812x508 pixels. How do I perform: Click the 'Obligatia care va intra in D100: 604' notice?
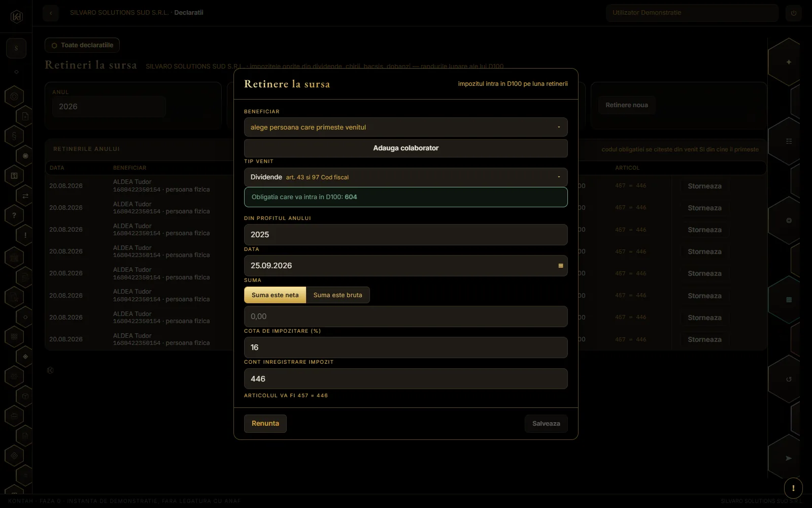point(406,197)
